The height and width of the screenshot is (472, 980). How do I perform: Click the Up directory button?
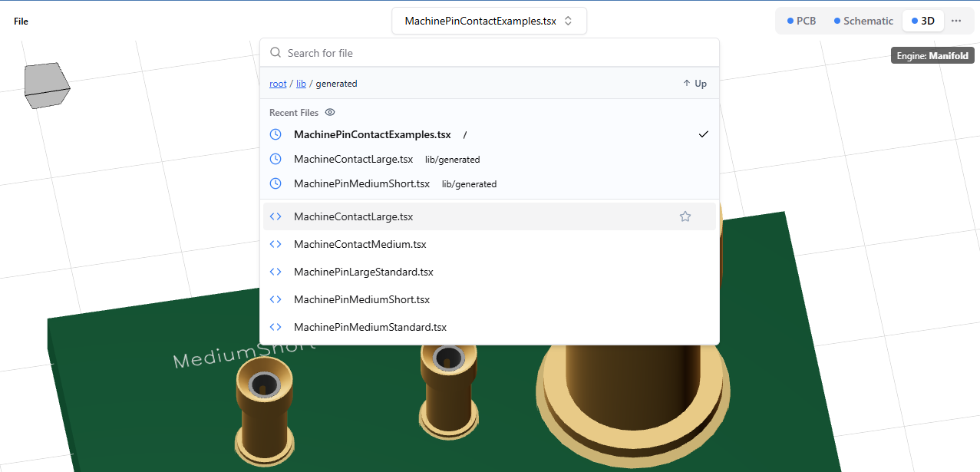pos(695,84)
